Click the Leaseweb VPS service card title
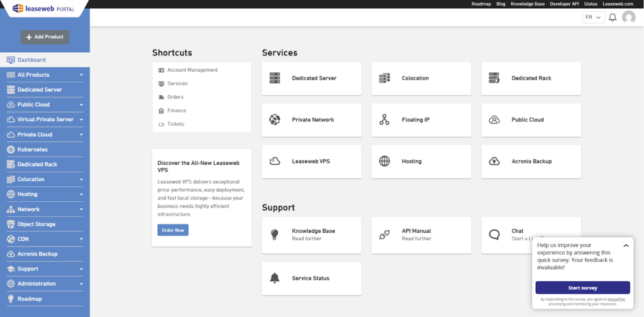This screenshot has height=317, width=644. 311,162
